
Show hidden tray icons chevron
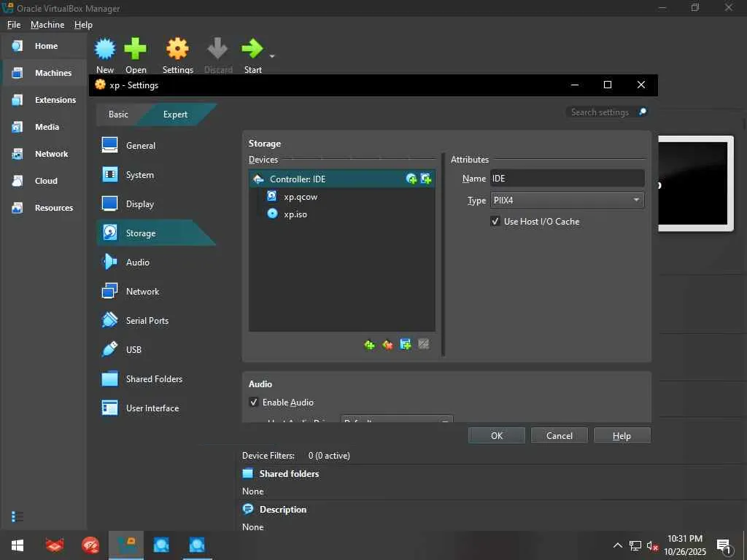(x=617, y=545)
